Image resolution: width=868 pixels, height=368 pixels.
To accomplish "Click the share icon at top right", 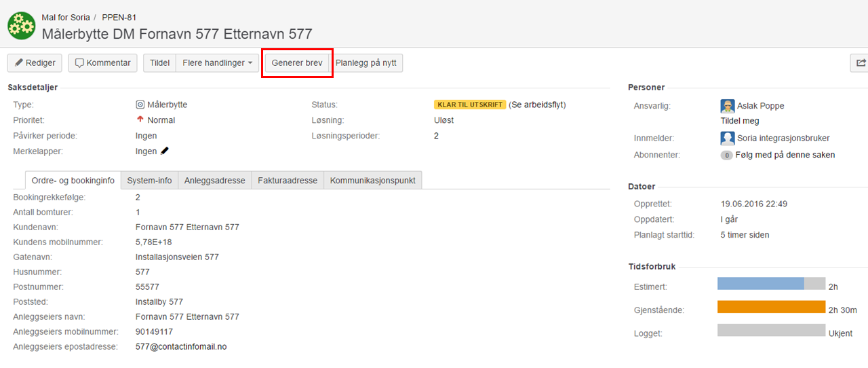I will [861, 63].
